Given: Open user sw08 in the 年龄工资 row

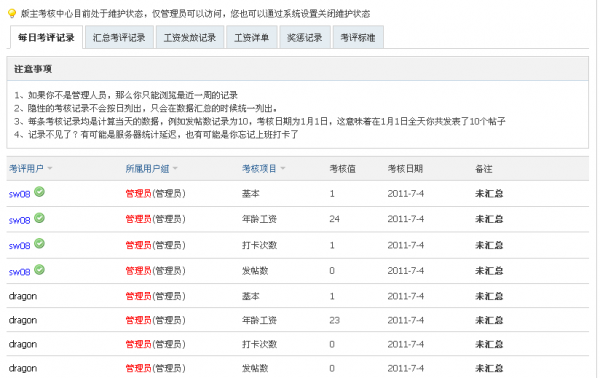Looking at the screenshot, I should (20, 220).
